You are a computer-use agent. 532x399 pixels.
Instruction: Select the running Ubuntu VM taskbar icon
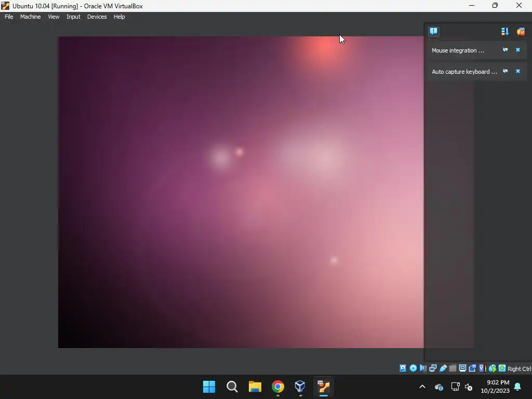(323, 387)
